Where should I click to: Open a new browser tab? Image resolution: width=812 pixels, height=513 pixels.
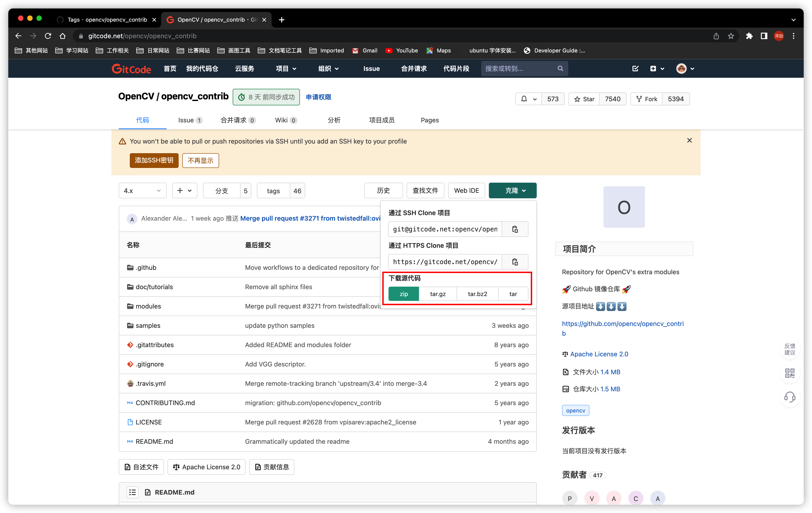[281, 20]
